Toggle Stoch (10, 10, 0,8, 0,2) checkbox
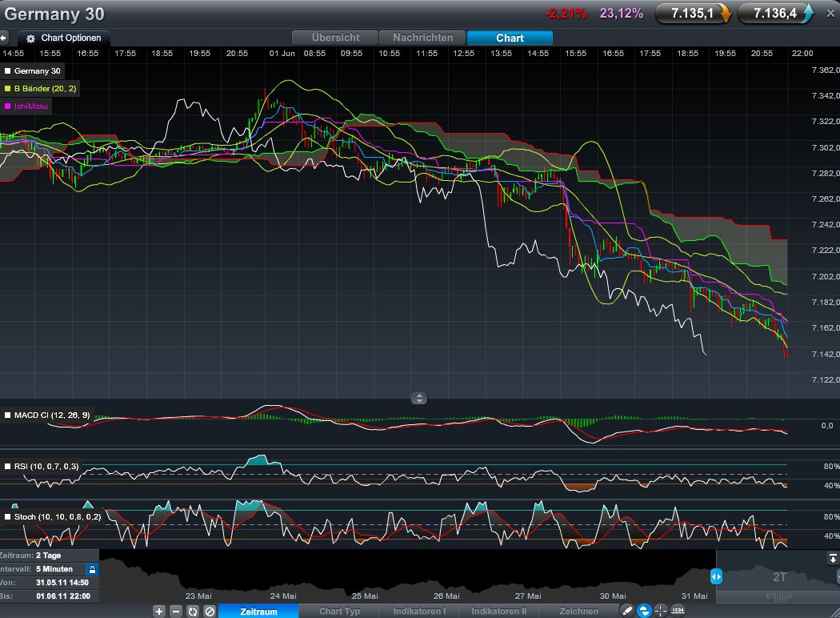The image size is (840, 618). point(7,516)
